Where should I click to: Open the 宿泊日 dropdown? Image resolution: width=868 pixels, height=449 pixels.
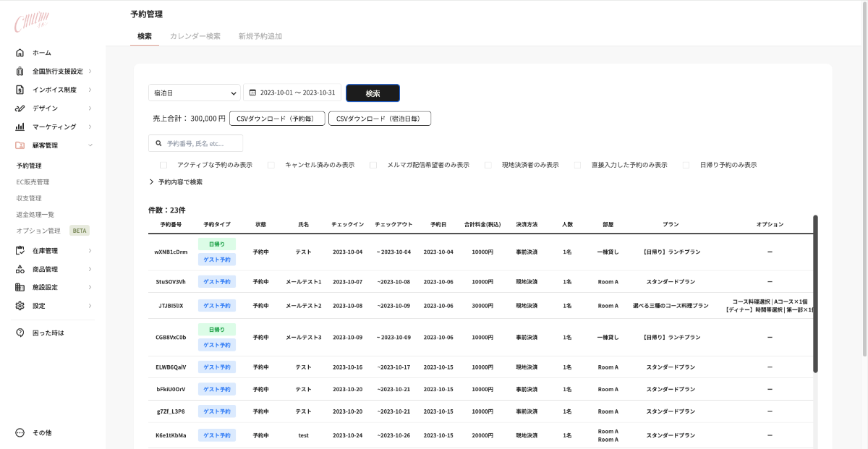pyautogui.click(x=194, y=93)
